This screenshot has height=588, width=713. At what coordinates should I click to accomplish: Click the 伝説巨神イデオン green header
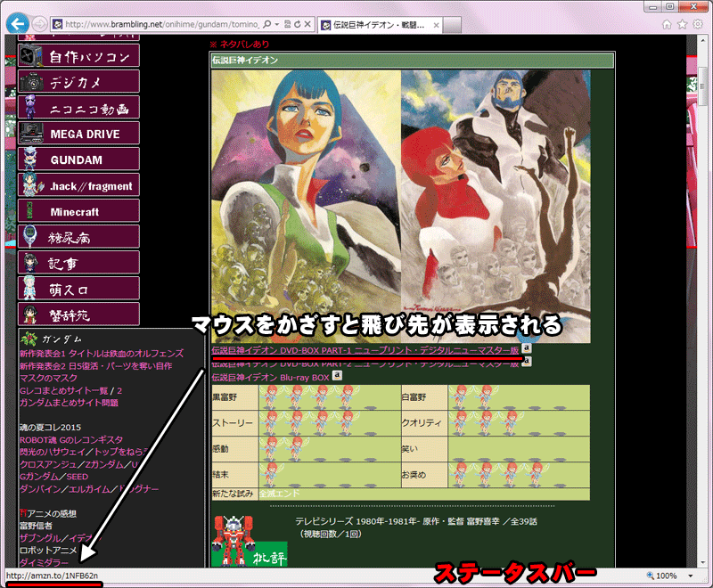(413, 60)
